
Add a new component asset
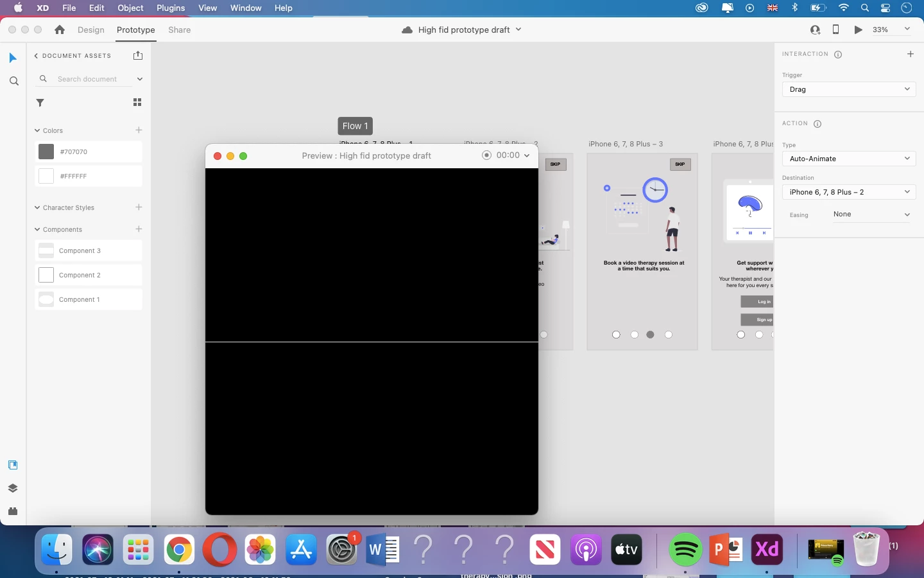point(139,229)
